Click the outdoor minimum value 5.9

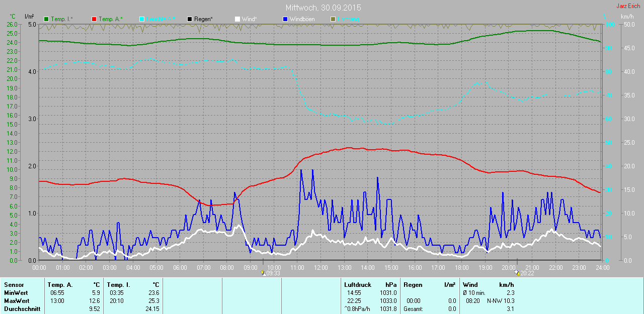pos(96,293)
